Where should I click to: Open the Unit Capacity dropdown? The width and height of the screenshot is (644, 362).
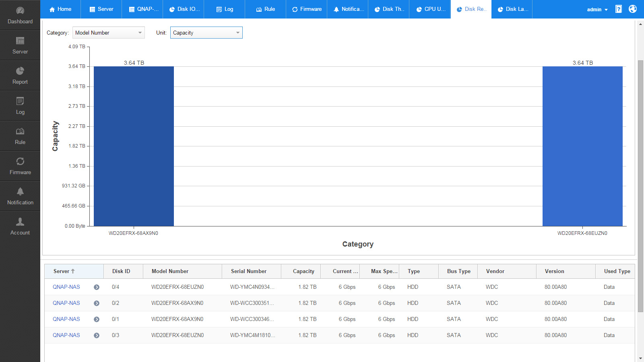click(x=206, y=33)
